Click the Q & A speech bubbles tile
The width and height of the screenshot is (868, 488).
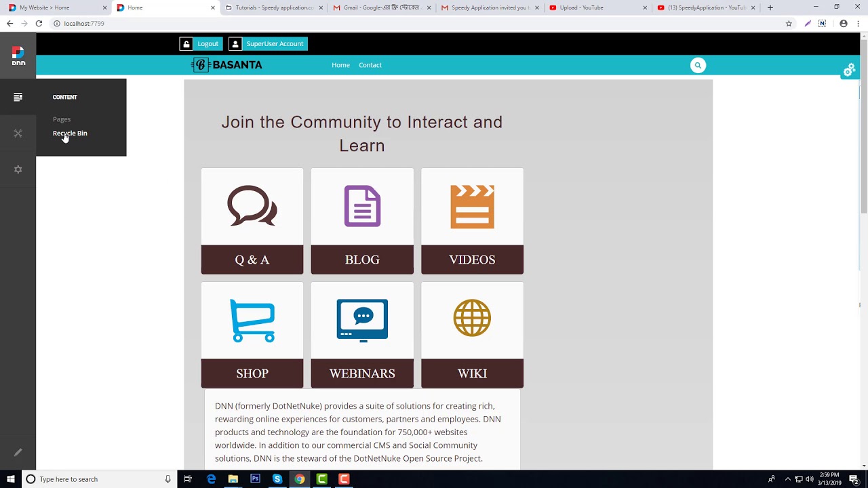point(252,205)
